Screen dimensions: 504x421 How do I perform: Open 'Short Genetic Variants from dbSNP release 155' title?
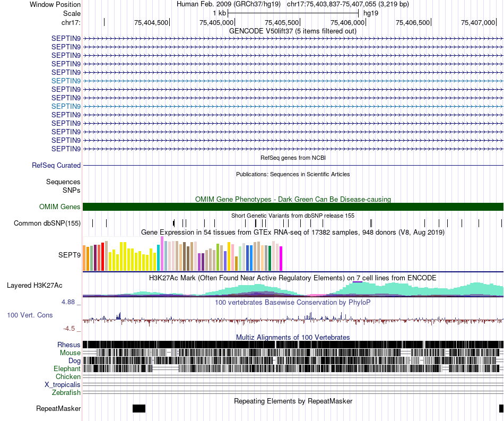(293, 216)
